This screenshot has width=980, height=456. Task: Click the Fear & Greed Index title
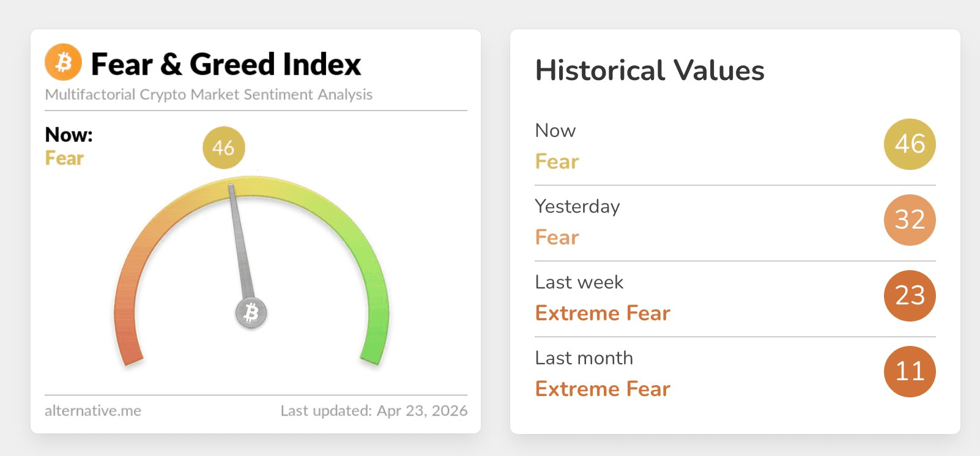[226, 64]
